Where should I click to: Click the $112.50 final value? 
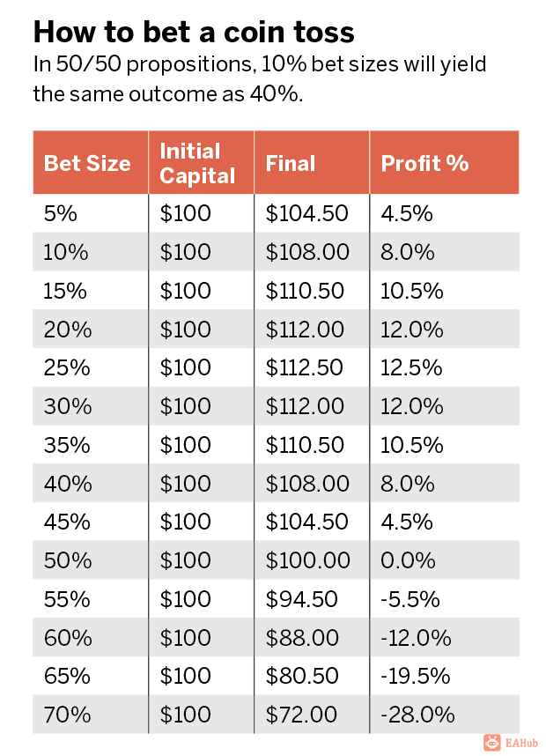306,367
